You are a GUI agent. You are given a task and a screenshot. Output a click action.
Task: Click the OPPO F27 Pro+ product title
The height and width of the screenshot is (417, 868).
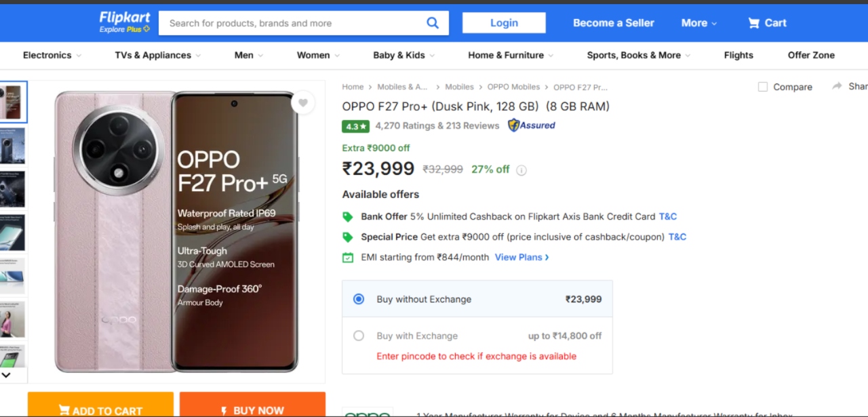(475, 106)
